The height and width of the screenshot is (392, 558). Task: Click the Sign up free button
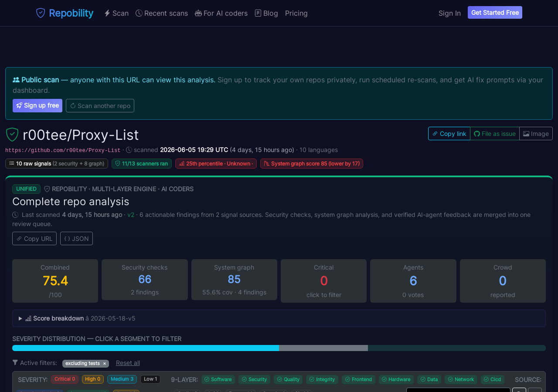pos(37,105)
